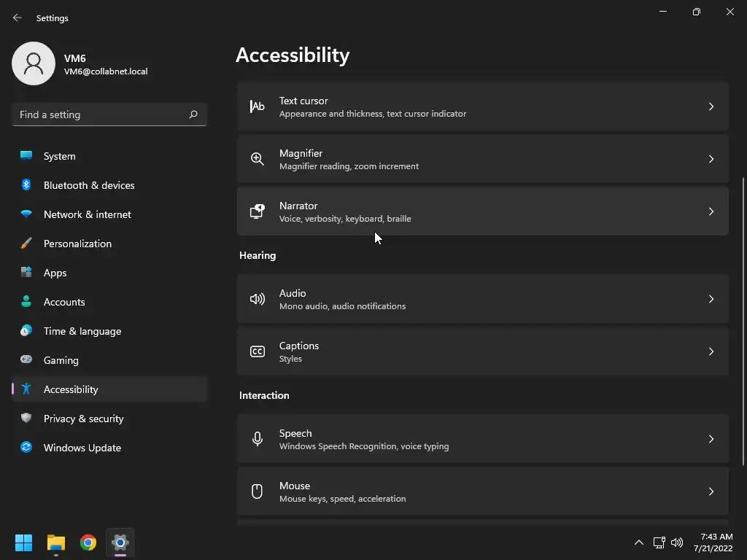Click the Narrator monitor icon
747x560 pixels.
[257, 211]
